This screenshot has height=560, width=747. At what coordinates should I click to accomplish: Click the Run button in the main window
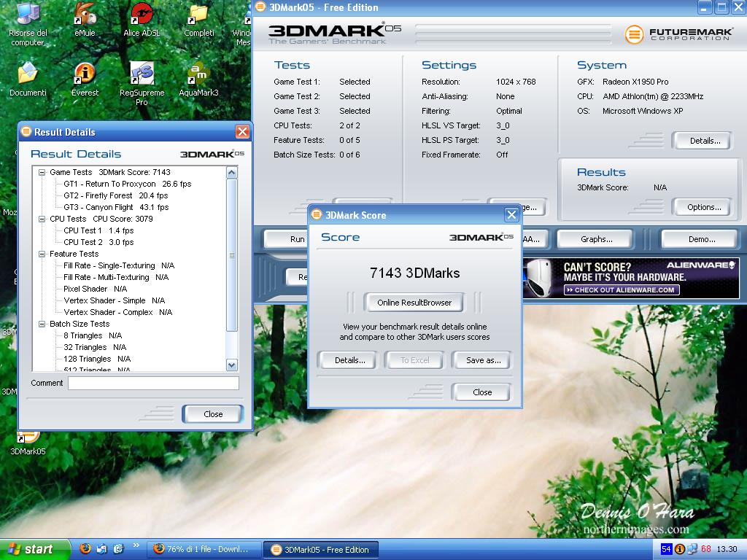point(286,239)
